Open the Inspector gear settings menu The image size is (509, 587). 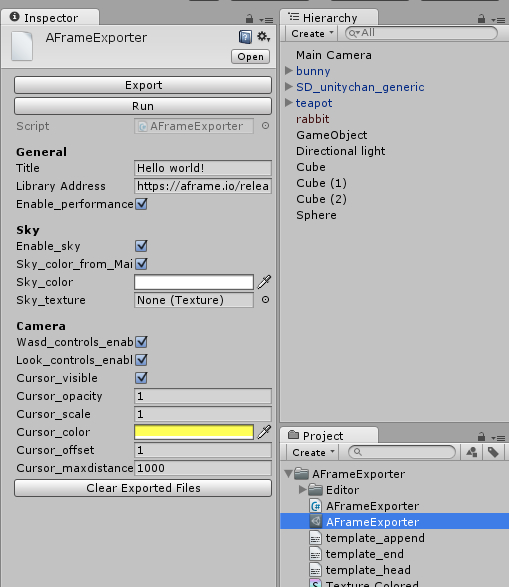pos(263,37)
